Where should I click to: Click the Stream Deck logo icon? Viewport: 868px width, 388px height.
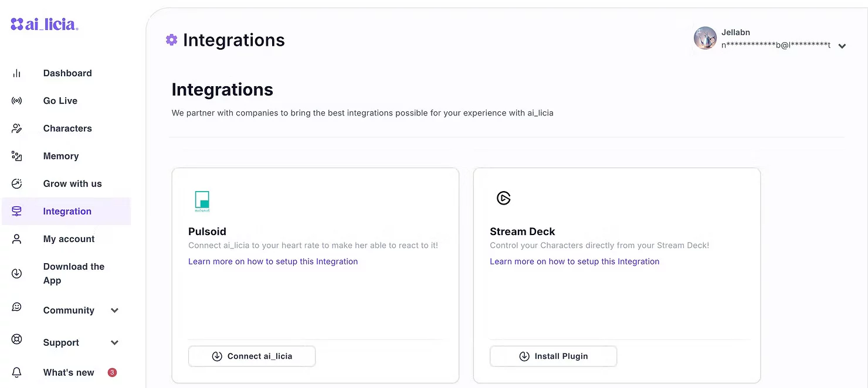[504, 198]
